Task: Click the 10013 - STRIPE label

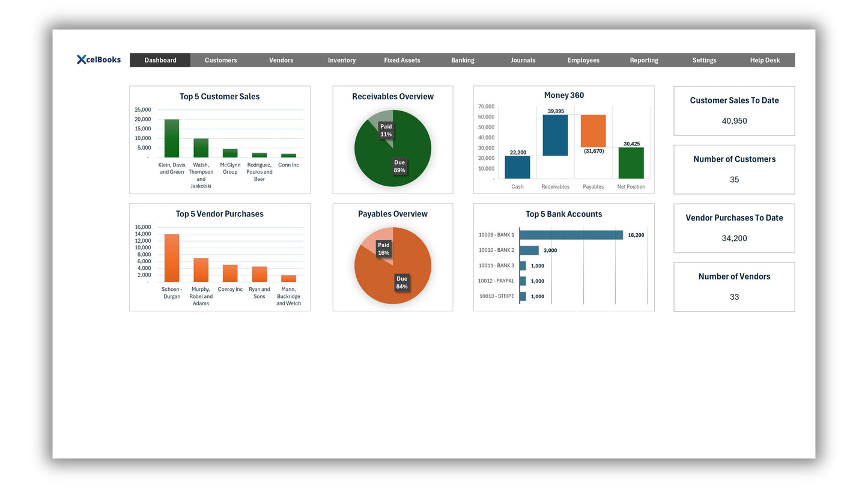Action: (x=497, y=296)
